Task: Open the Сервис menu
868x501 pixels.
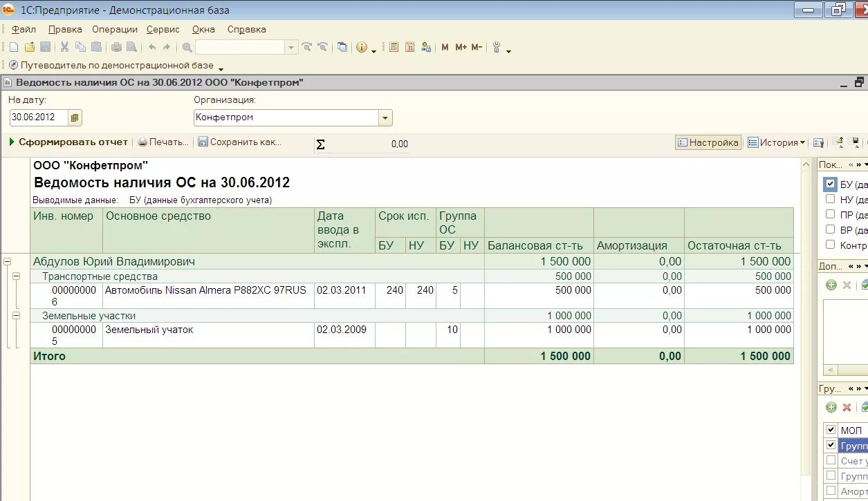Action: point(163,29)
